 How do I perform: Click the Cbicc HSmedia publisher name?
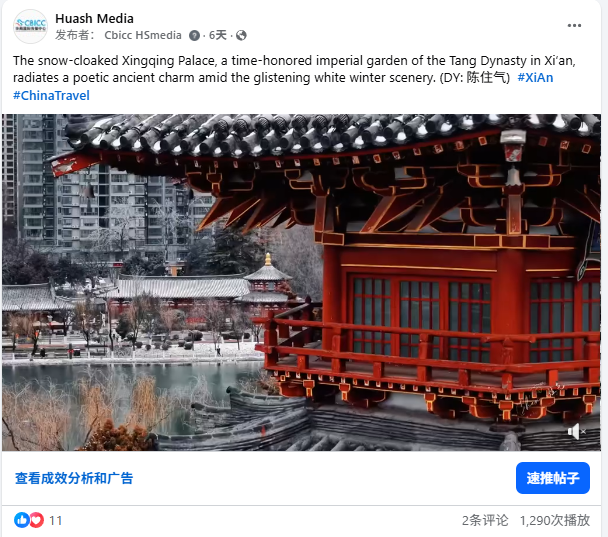coord(143,35)
